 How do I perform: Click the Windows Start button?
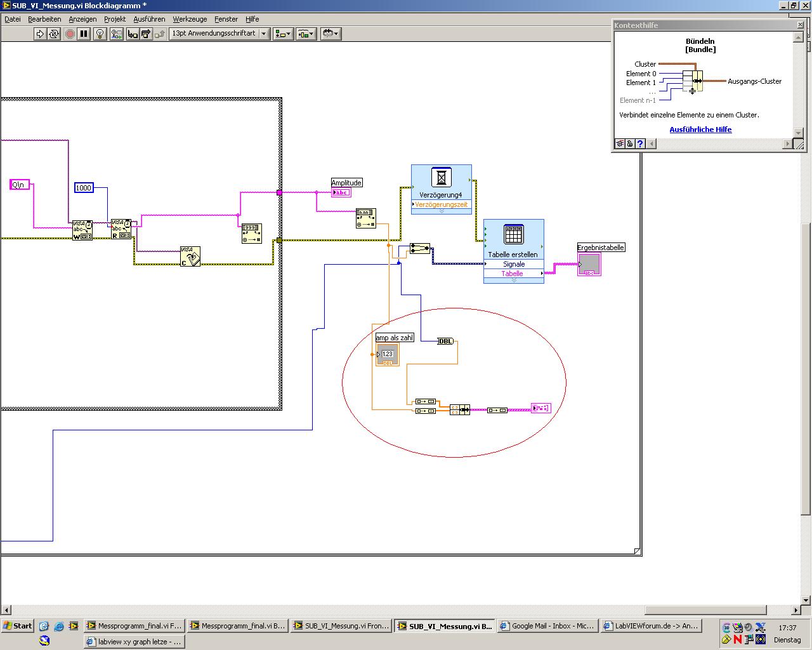coord(18,626)
